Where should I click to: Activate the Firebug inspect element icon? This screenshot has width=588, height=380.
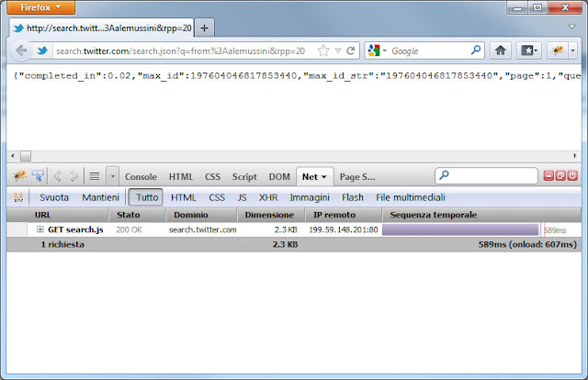(38, 175)
